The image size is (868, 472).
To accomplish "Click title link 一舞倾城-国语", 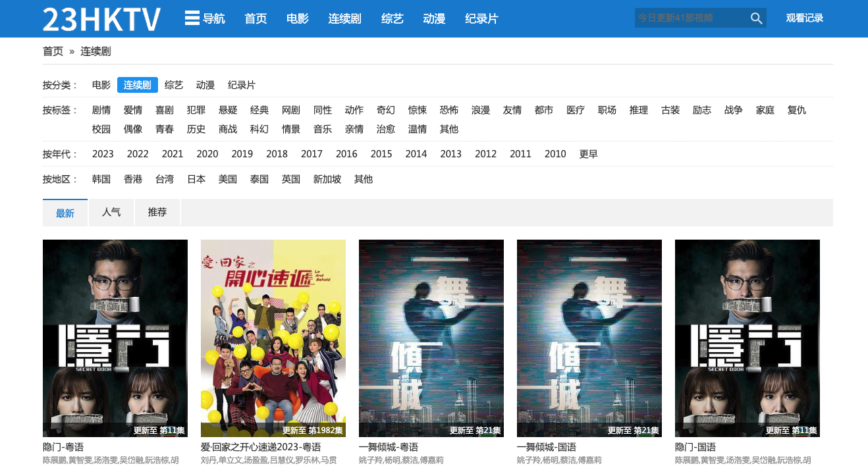I will click(x=547, y=447).
